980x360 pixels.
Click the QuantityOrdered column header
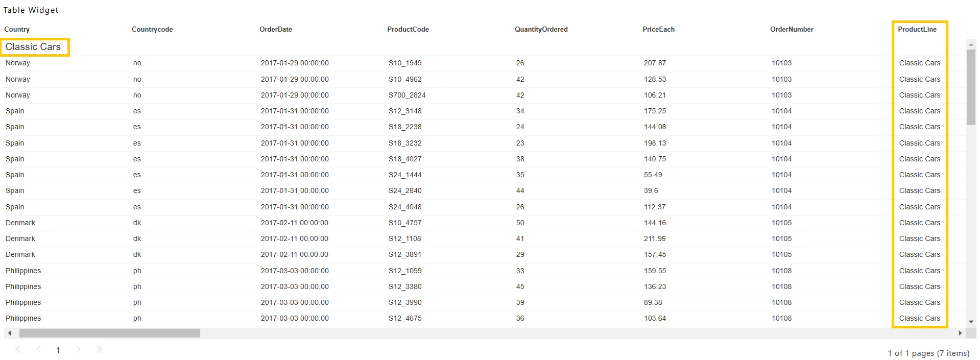click(x=541, y=30)
